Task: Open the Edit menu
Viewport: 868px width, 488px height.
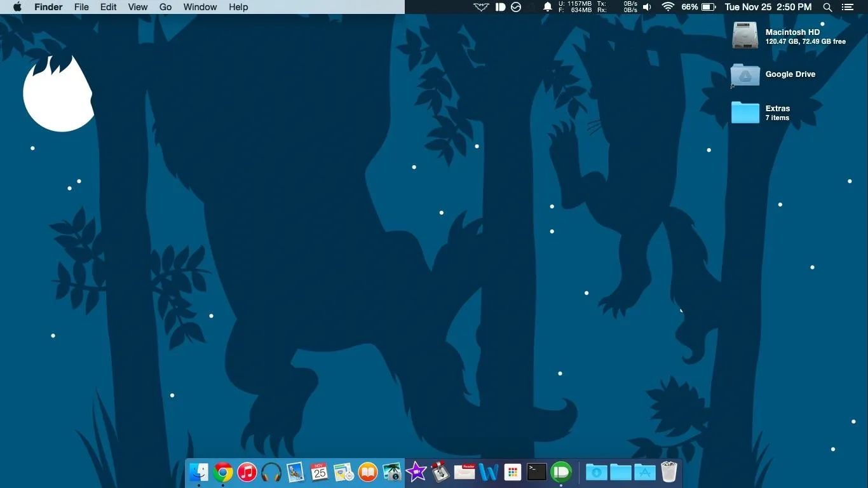Action: point(109,7)
